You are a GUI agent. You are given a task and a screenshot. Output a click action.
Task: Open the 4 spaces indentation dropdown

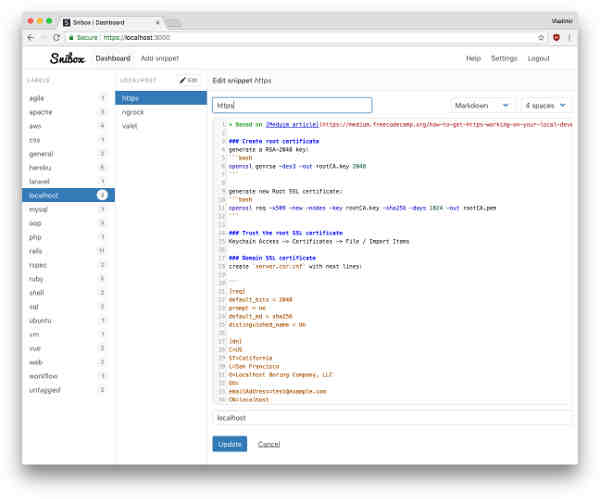pos(545,105)
